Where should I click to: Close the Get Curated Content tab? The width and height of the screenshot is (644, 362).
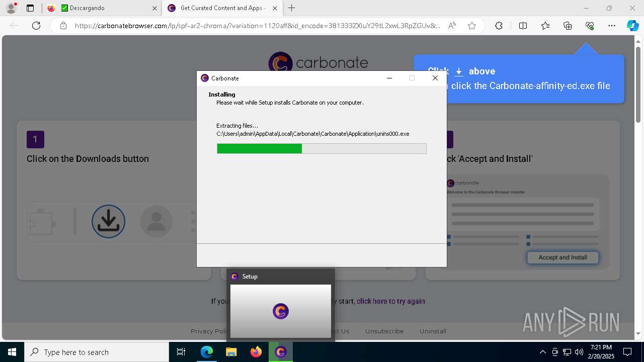(275, 8)
